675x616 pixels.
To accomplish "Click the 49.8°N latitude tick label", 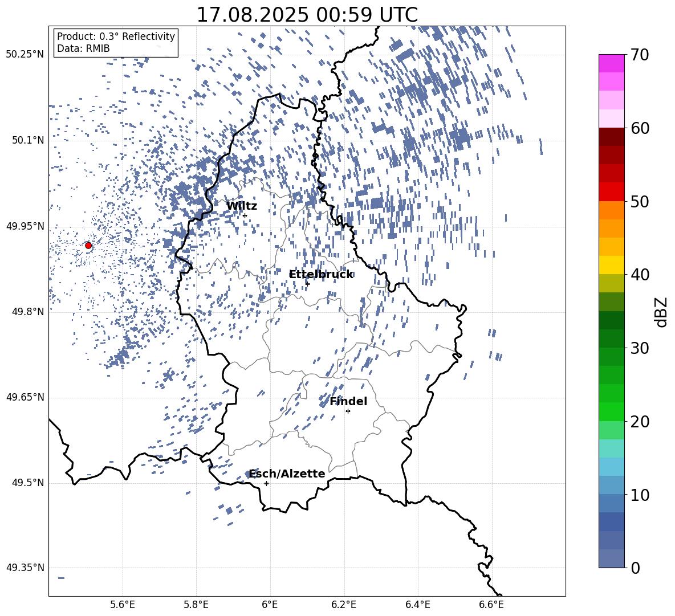I will pos(27,312).
